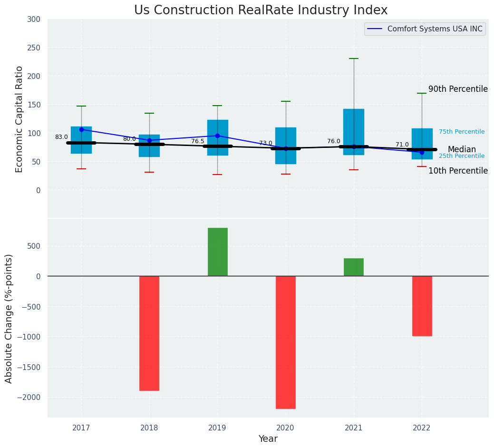The width and height of the screenshot is (494, 448).
Task: Click the 2020 blue percentile box
Action: [x=286, y=146]
